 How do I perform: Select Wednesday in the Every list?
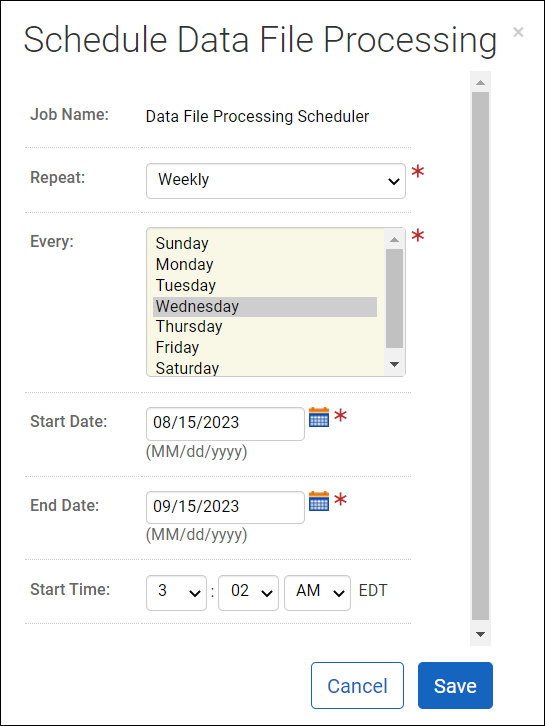click(x=265, y=307)
